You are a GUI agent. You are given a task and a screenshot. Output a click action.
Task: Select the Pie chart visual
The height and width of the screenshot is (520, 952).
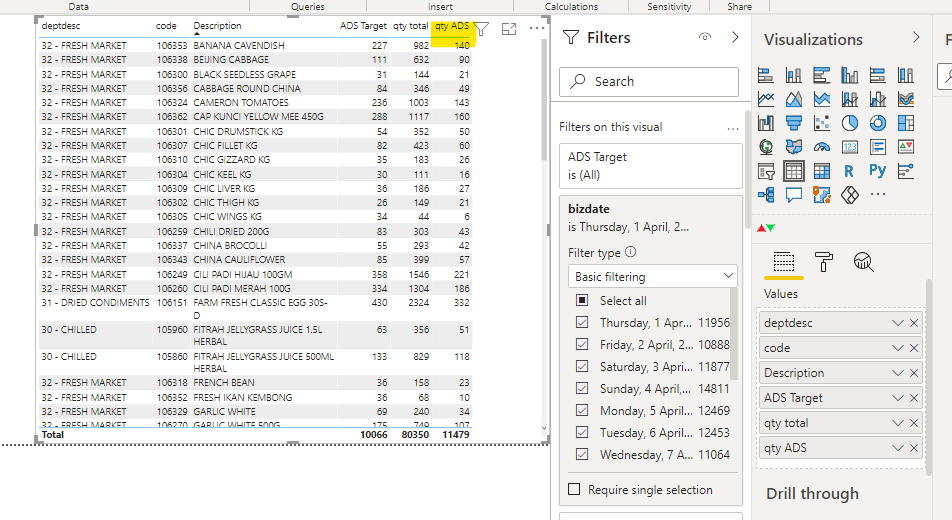pos(849,123)
